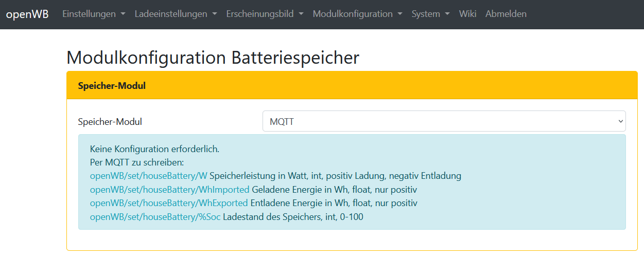Screen dimensions: 644x258
Task: Click the houseBattery/WhExported topic text
Action: pyautogui.click(x=169, y=203)
